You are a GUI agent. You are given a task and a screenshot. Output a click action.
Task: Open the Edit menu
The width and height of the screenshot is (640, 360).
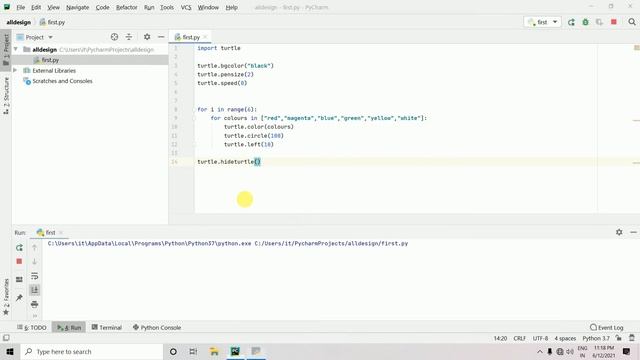[36, 7]
